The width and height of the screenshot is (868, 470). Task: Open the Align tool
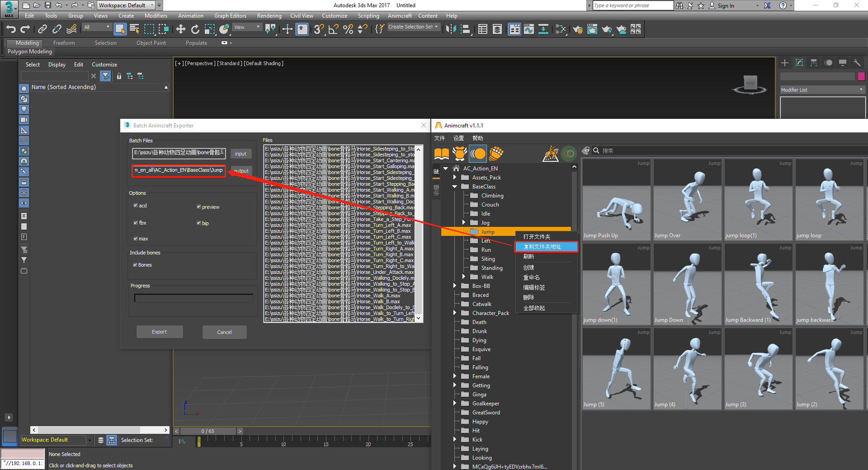466,29
